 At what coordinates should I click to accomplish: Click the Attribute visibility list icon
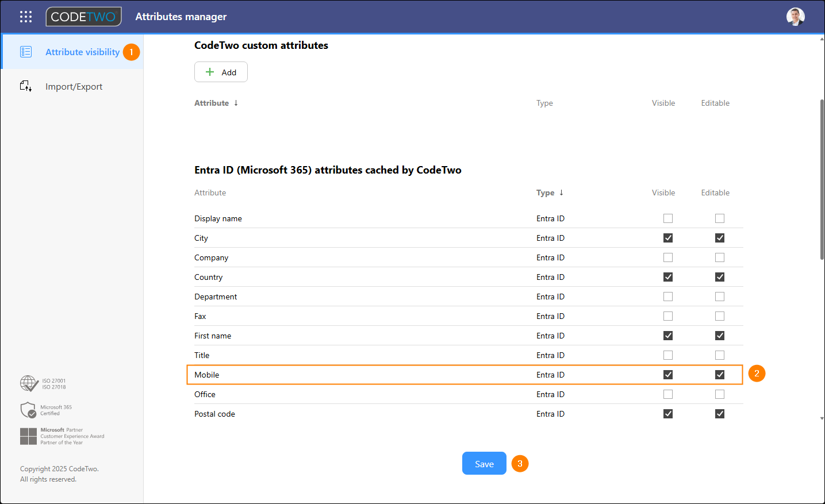coord(26,52)
